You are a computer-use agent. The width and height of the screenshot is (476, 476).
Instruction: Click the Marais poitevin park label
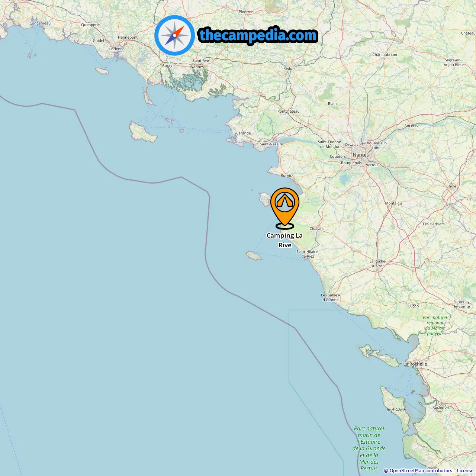coord(435,325)
